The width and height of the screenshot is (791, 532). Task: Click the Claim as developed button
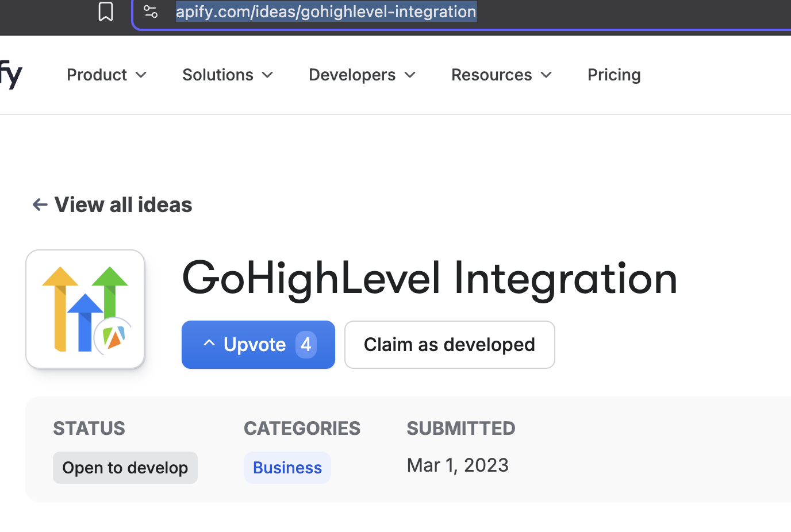450,345
